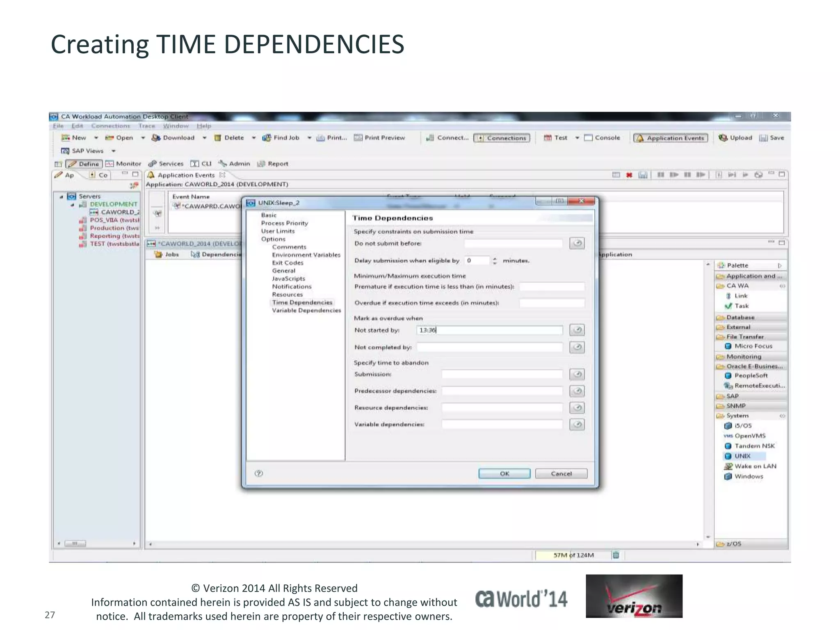Switch to the Monitor perspective
Screen dimensions: 840x630
[123, 164]
